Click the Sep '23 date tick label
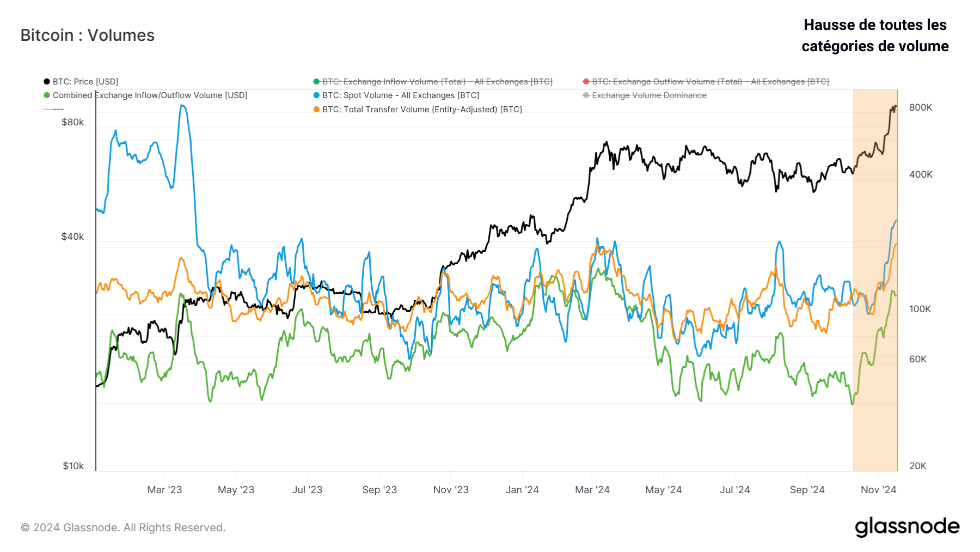The image size is (980, 552). coord(379,490)
